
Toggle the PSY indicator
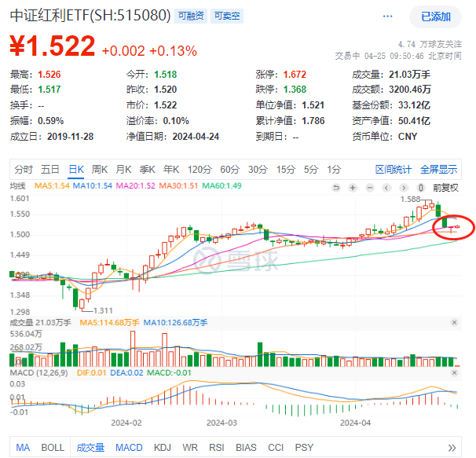(x=304, y=447)
